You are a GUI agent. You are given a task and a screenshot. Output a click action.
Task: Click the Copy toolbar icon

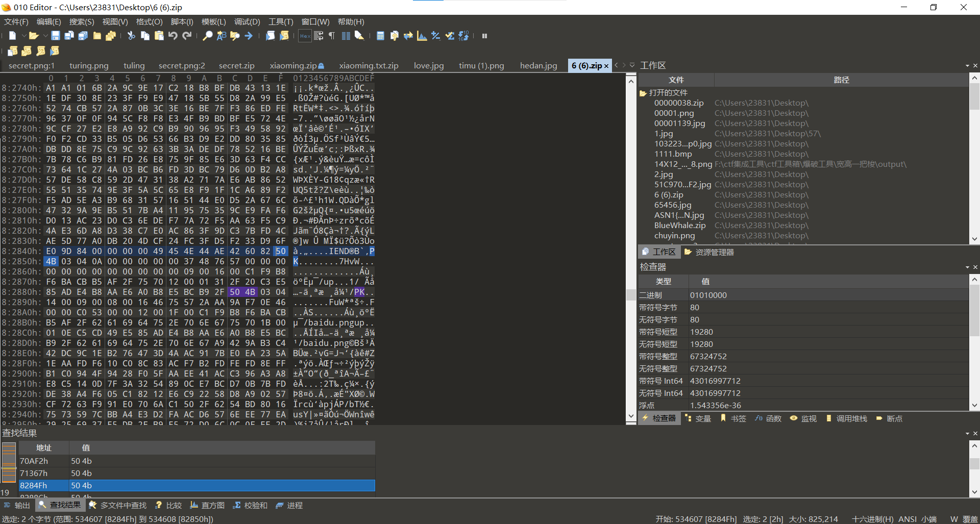coord(145,36)
